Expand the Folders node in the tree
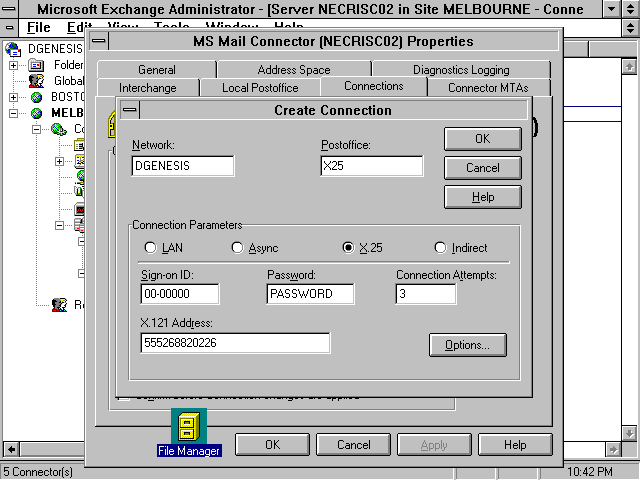 [x=13, y=65]
